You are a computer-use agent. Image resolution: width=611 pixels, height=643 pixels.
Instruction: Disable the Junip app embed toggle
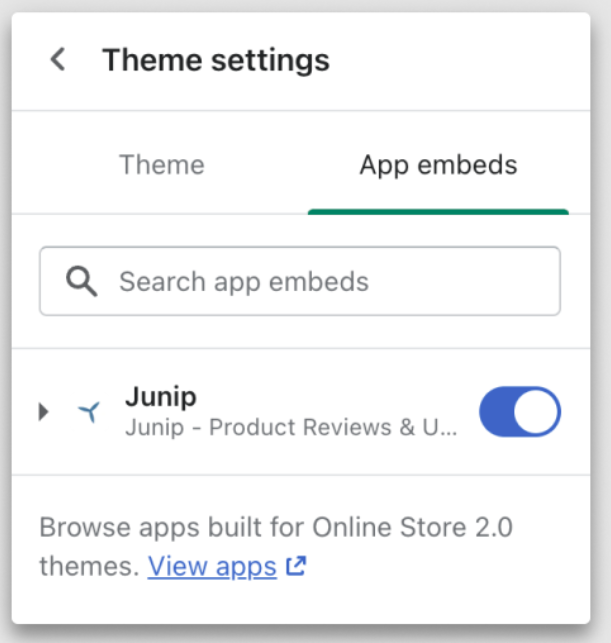(520, 411)
